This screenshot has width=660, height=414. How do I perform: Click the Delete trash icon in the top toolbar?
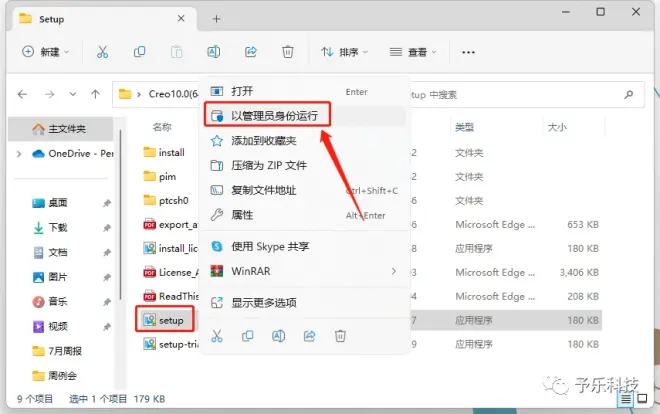pos(287,52)
